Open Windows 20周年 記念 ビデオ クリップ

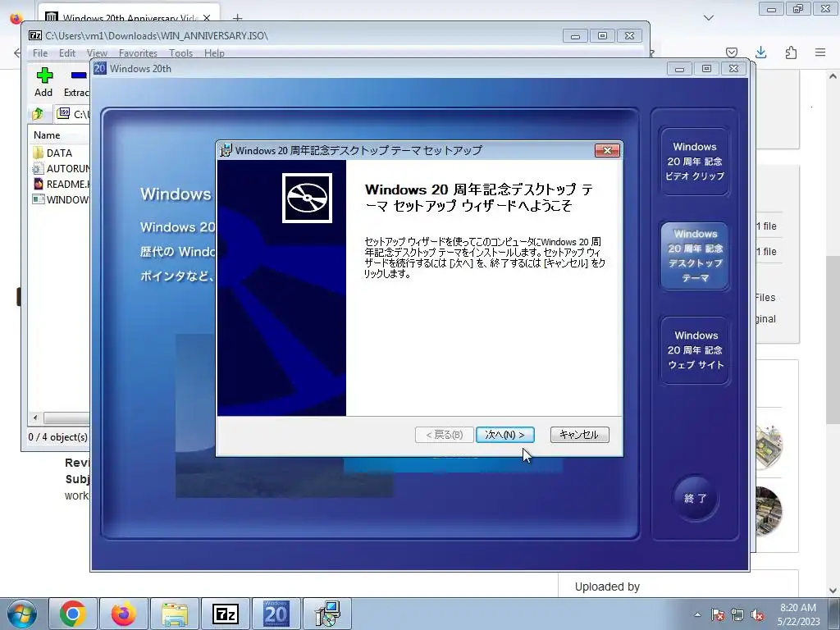695,162
